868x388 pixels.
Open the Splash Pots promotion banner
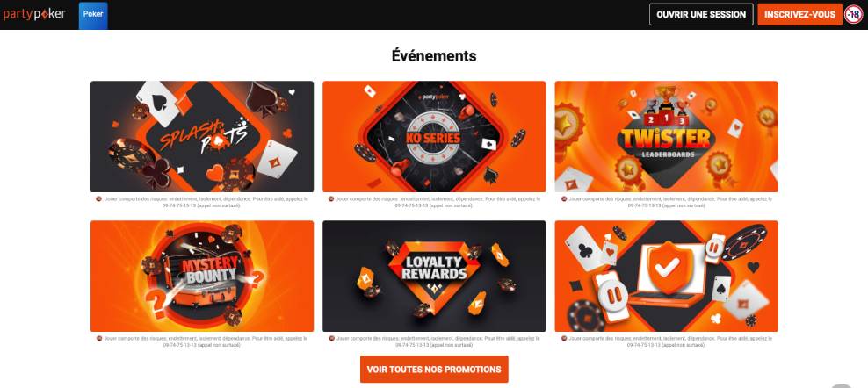point(202,137)
